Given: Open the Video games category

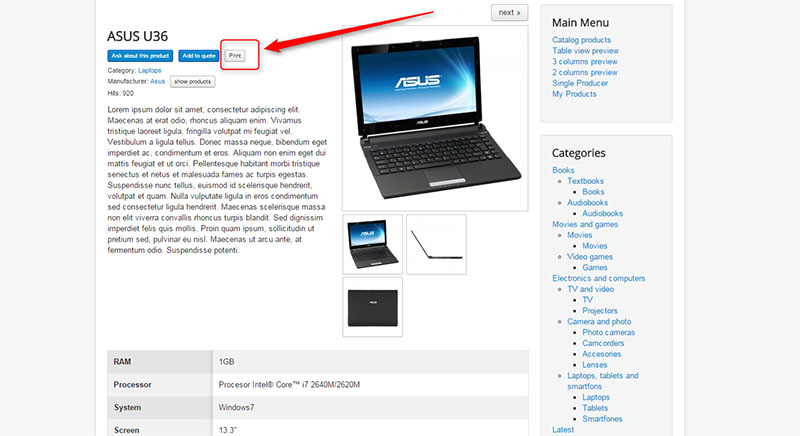Looking at the screenshot, I should (x=590, y=257).
